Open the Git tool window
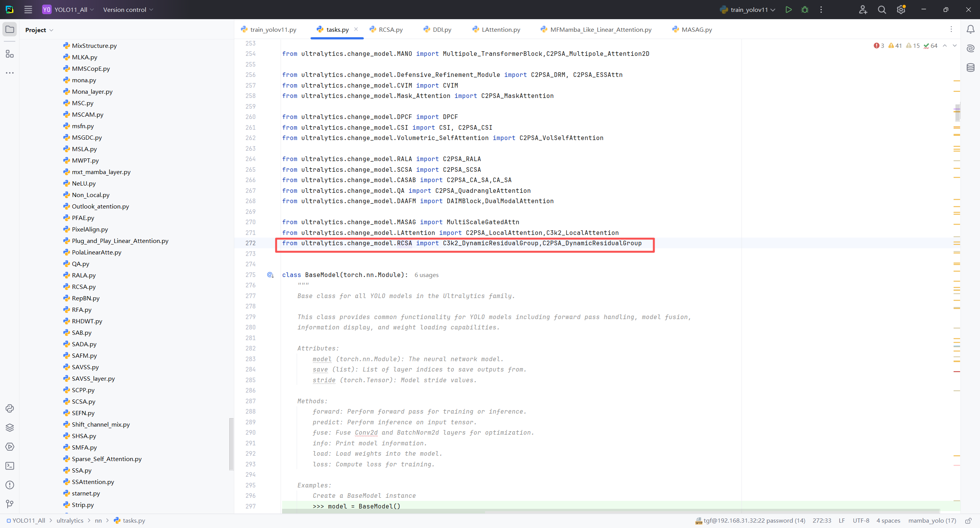This screenshot has height=528, width=980. click(10, 504)
